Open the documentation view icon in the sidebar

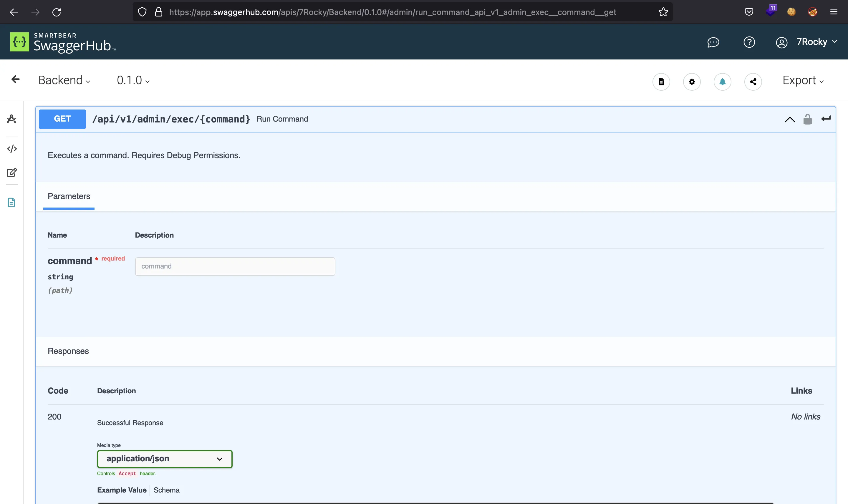[11, 203]
